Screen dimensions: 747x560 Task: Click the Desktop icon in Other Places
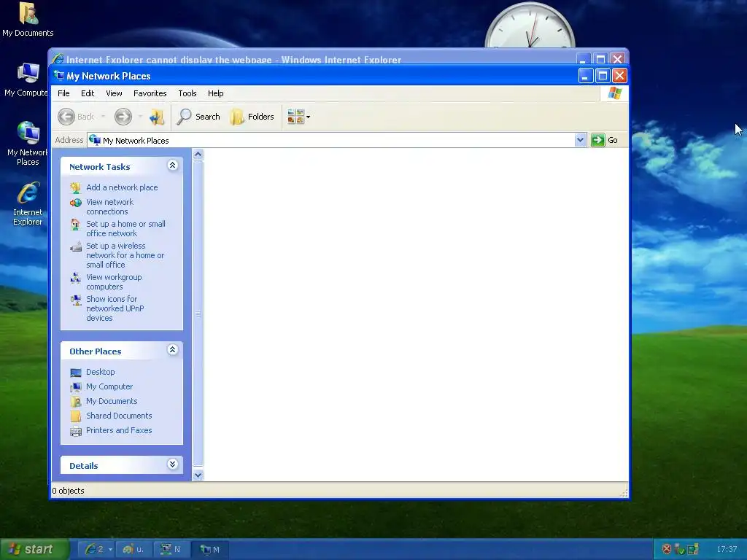(x=75, y=373)
